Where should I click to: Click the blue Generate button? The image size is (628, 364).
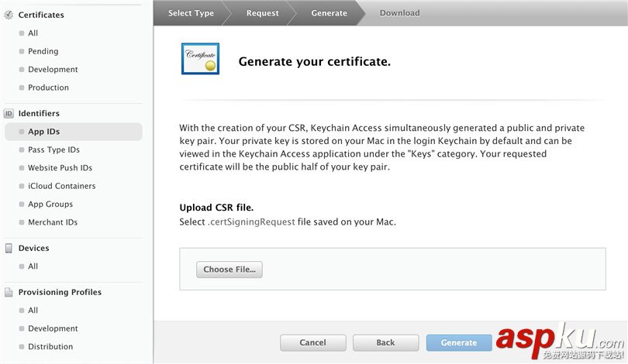[x=459, y=342]
